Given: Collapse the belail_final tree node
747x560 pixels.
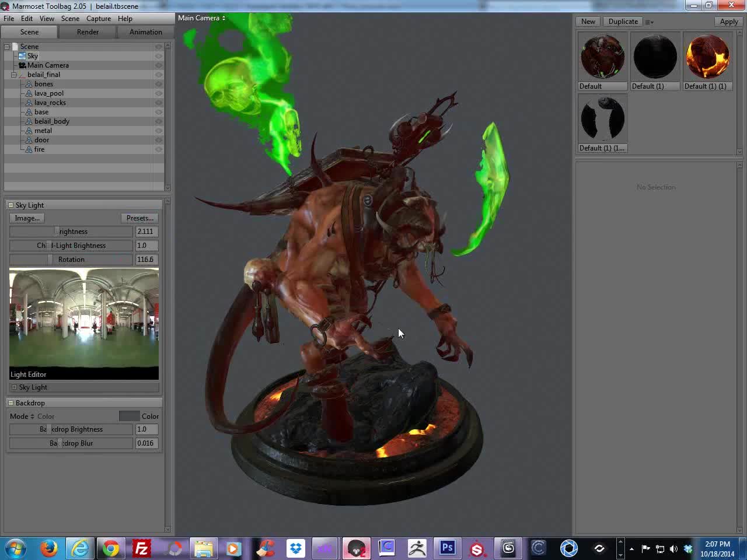Looking at the screenshot, I should (x=14, y=75).
